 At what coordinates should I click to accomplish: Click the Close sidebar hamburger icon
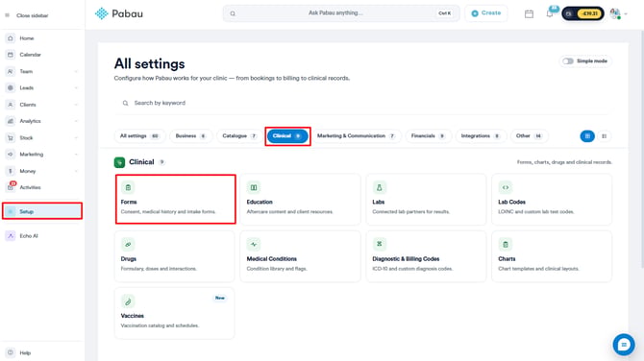click(7, 15)
